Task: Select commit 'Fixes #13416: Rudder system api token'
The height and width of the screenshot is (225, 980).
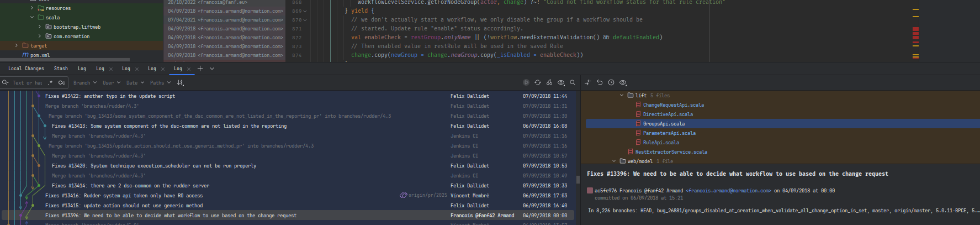Action: pyautogui.click(x=124, y=196)
